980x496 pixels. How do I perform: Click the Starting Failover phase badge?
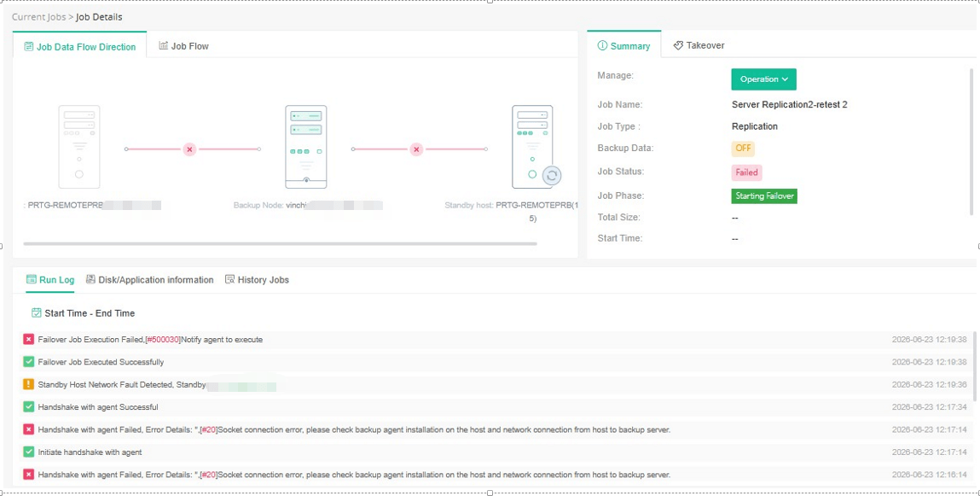[x=764, y=195]
